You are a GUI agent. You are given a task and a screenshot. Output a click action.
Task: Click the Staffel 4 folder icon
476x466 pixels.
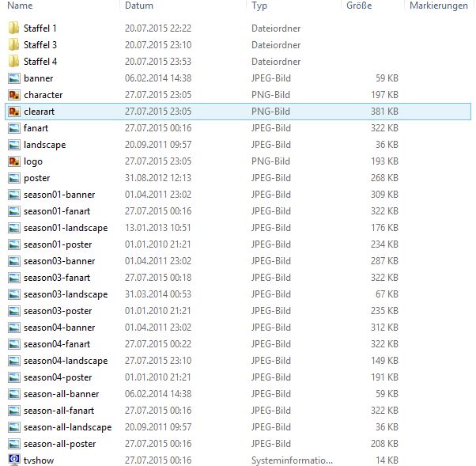(x=14, y=62)
